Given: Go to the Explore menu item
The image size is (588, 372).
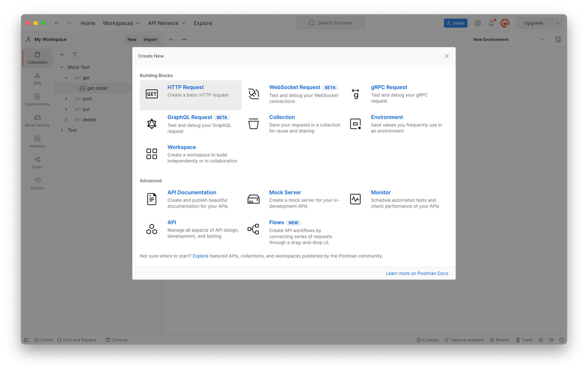Looking at the screenshot, I should pyautogui.click(x=203, y=23).
